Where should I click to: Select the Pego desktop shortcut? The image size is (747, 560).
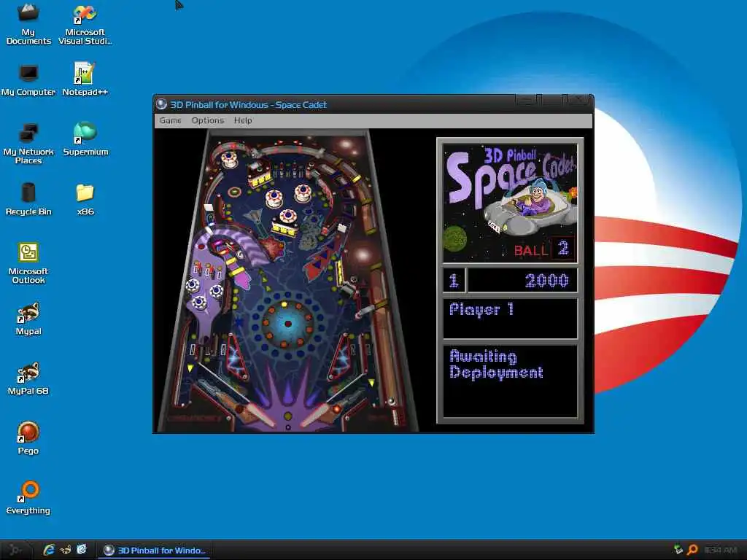pyautogui.click(x=28, y=438)
